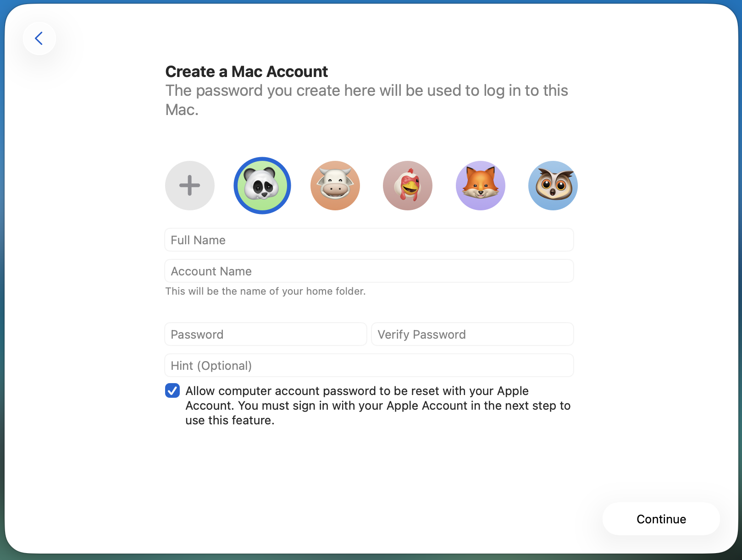Select the panda avatar
This screenshot has width=742, height=560.
pyautogui.click(x=262, y=186)
